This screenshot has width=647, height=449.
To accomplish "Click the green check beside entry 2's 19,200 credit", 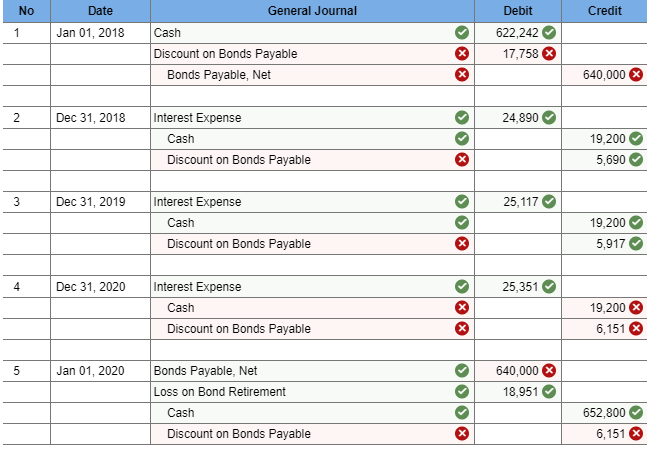I will click(636, 139).
